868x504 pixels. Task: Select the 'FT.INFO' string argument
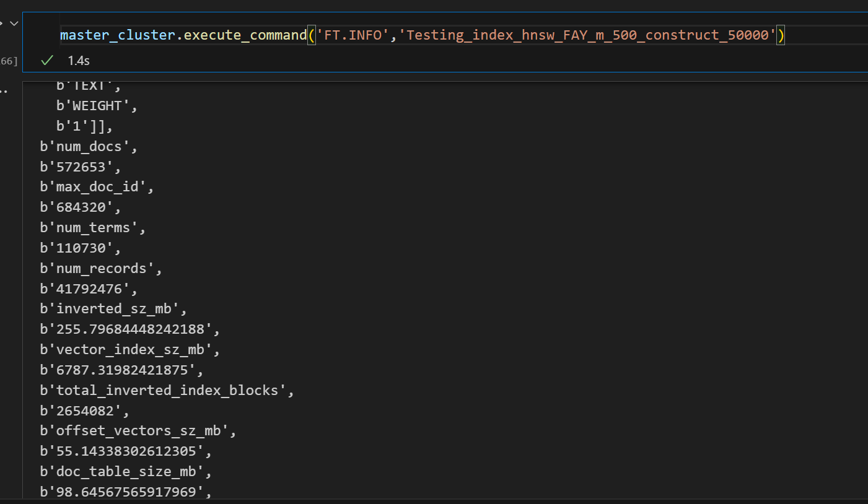353,35
